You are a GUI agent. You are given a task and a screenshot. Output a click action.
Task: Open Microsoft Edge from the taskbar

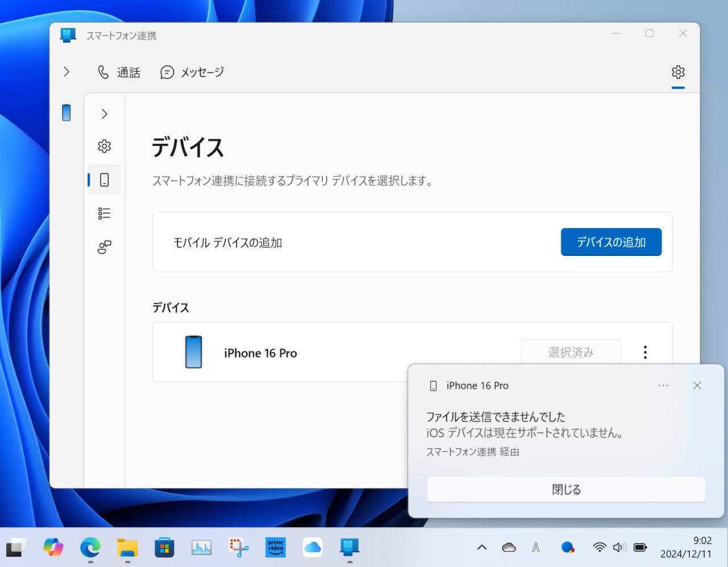coord(90,547)
